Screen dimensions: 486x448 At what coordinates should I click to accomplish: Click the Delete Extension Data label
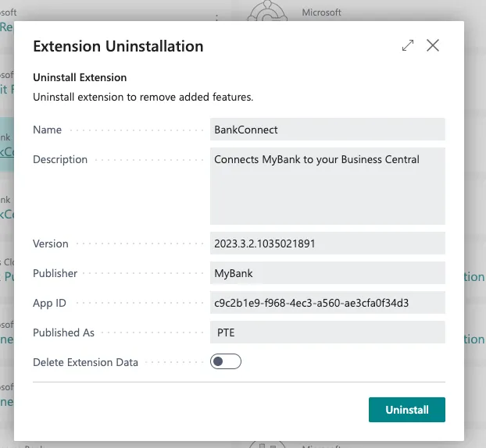tap(85, 362)
